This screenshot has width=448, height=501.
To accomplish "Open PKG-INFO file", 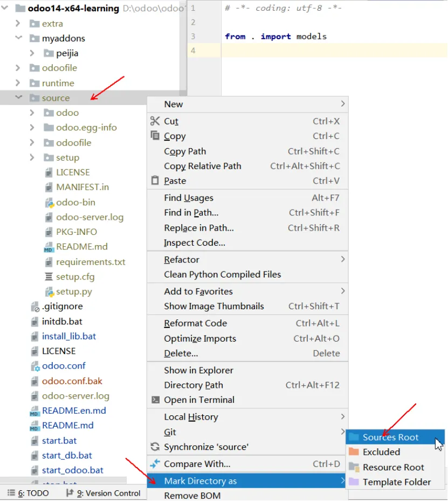I will coord(77,232).
